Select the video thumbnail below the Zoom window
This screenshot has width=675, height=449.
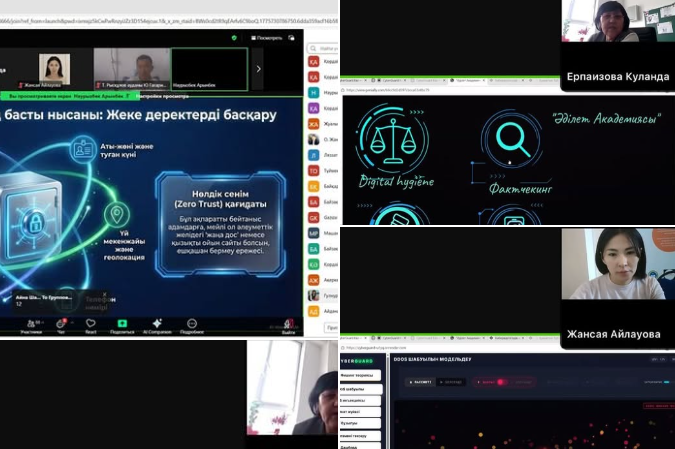tap(293, 388)
